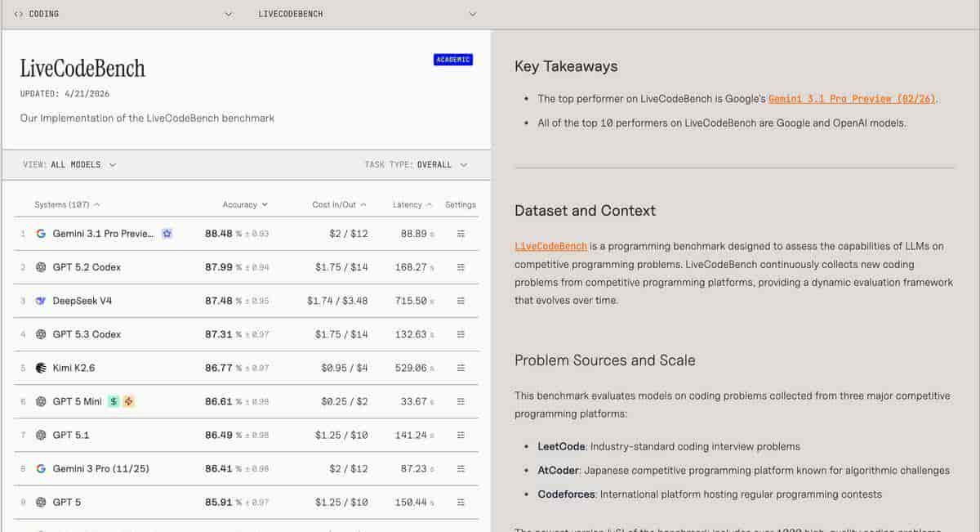This screenshot has height=532, width=980.
Task: Click the $0.25 / $2 cost cell
Action: [x=345, y=401]
